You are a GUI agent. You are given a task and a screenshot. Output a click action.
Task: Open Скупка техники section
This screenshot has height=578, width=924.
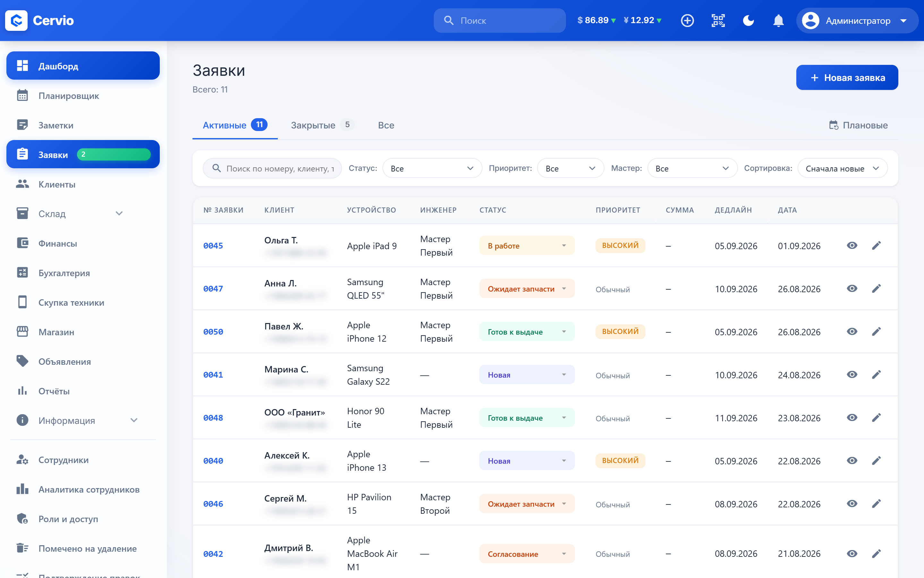point(83,302)
